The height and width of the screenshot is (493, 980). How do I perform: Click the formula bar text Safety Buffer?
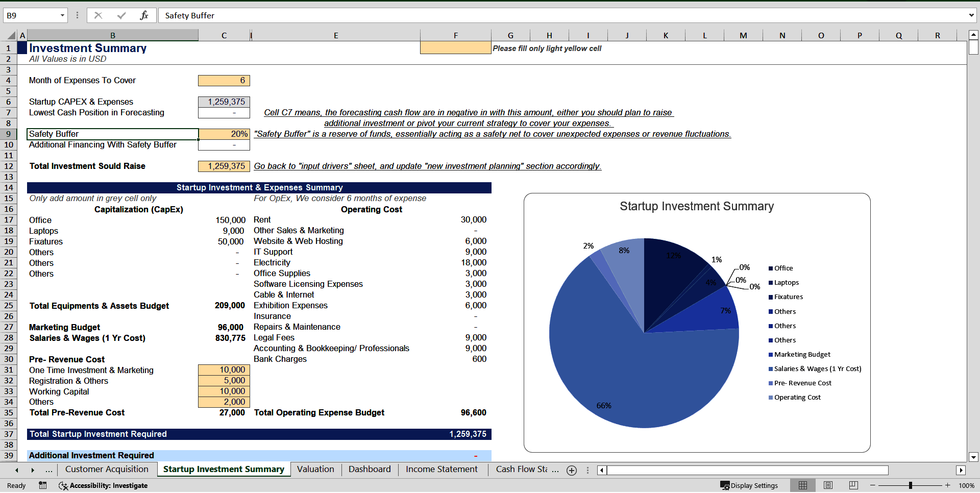(x=190, y=15)
